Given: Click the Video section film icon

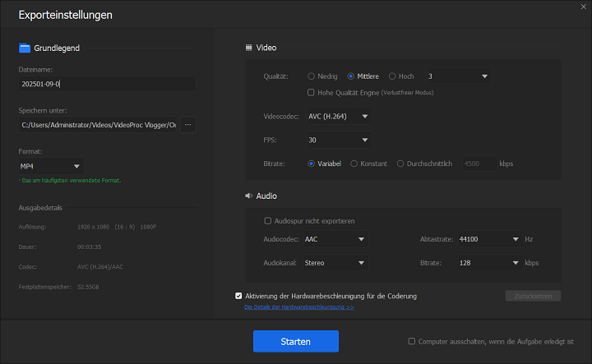Looking at the screenshot, I should 248,48.
